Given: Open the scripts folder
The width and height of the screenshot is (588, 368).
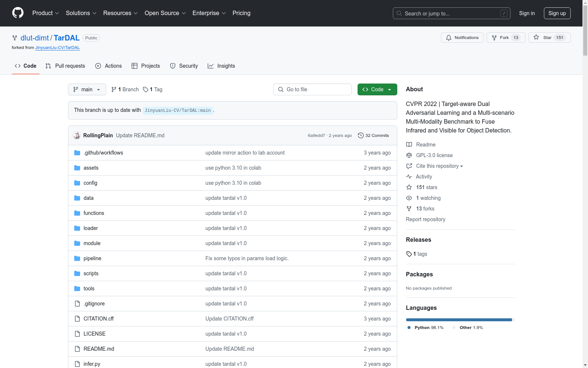Looking at the screenshot, I should click(x=91, y=273).
